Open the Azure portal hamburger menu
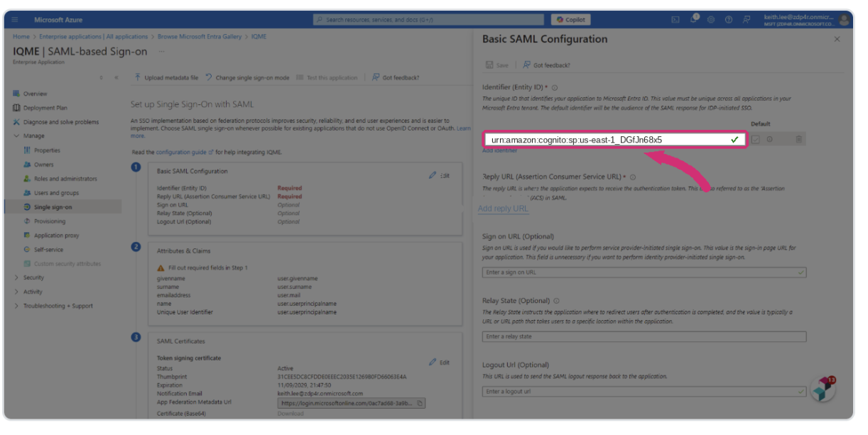The height and width of the screenshot is (435, 868). click(x=15, y=20)
